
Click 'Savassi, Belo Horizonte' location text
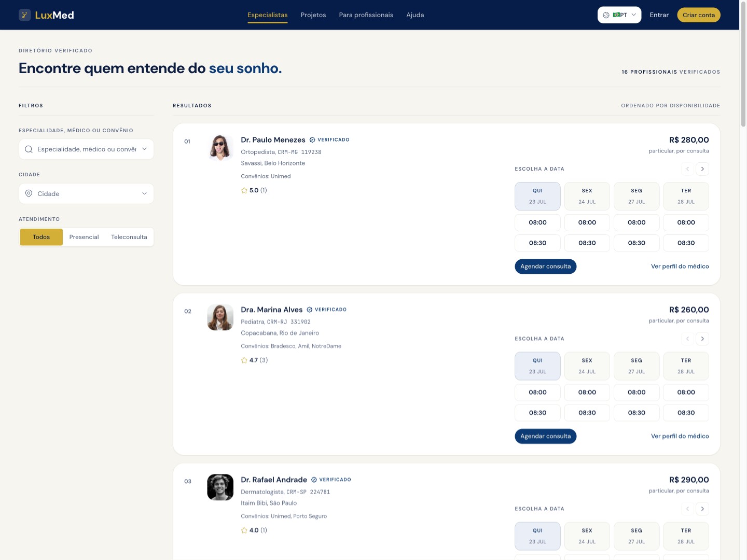pyautogui.click(x=273, y=163)
